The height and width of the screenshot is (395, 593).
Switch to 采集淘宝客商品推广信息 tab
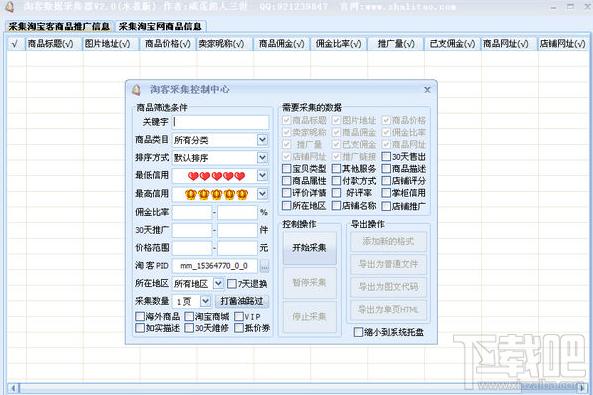[59, 26]
